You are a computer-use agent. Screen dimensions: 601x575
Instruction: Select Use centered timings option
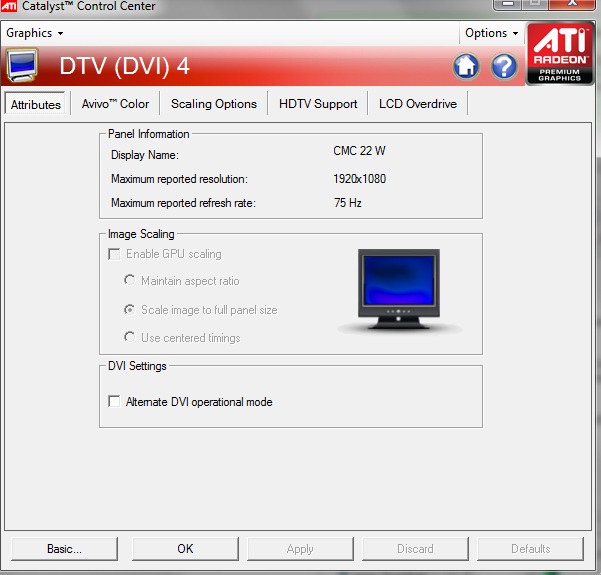coord(130,337)
